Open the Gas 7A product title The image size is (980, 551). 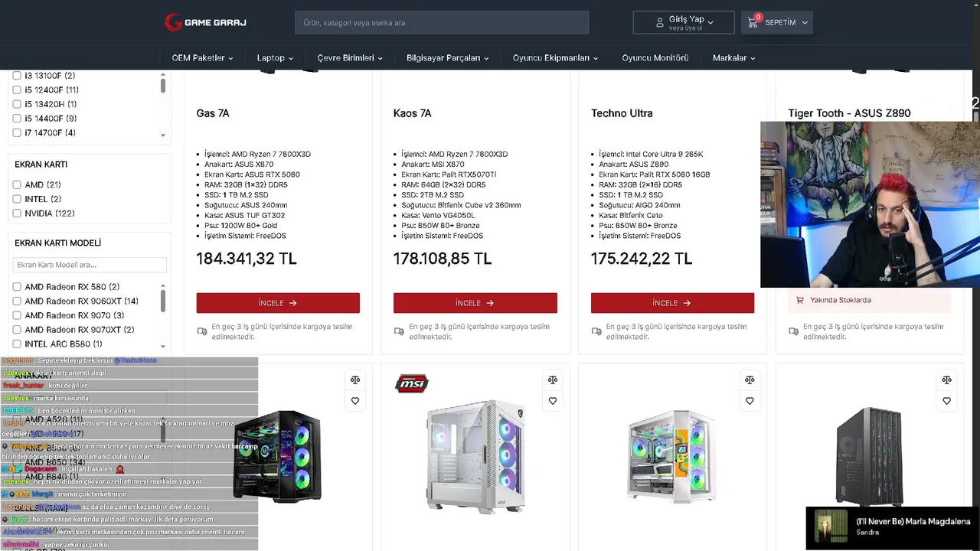[x=213, y=113]
